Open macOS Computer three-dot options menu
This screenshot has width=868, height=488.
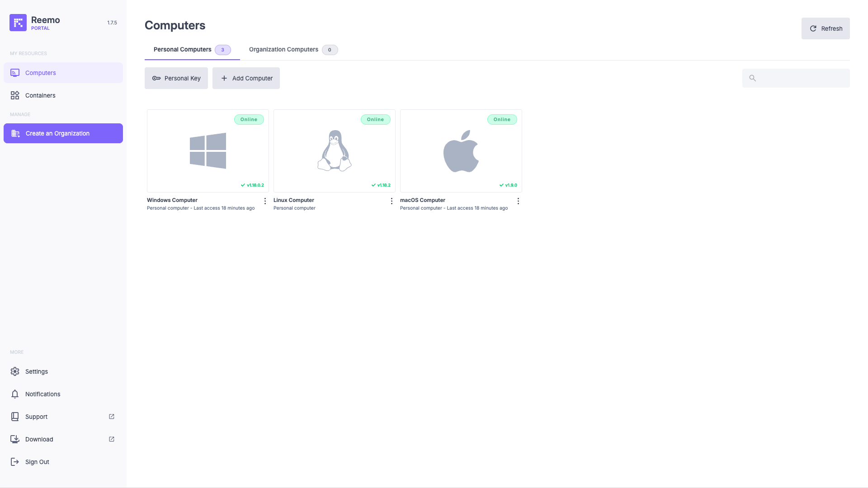pyautogui.click(x=518, y=201)
